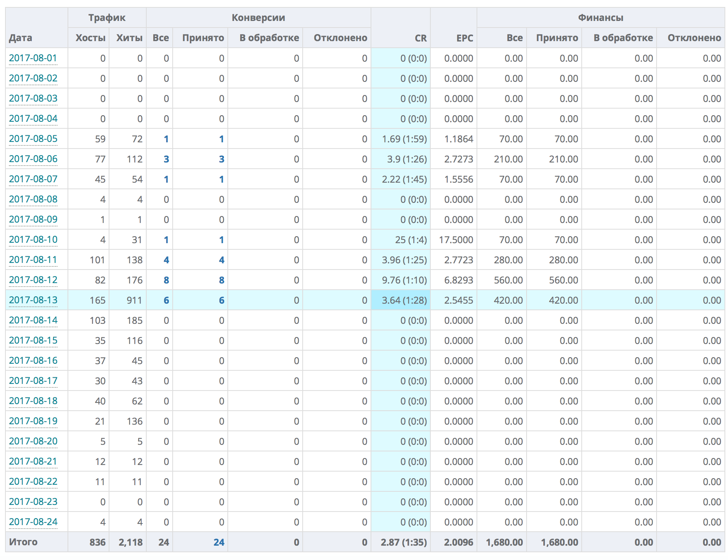Open the 2017-08-11 date link
Image resolution: width=728 pixels, height=560 pixels.
tap(33, 260)
